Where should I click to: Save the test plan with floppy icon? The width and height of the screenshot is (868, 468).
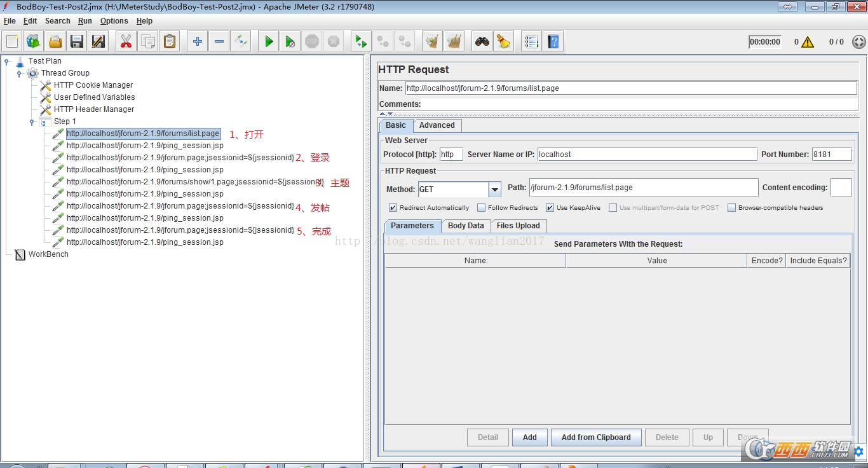click(77, 42)
